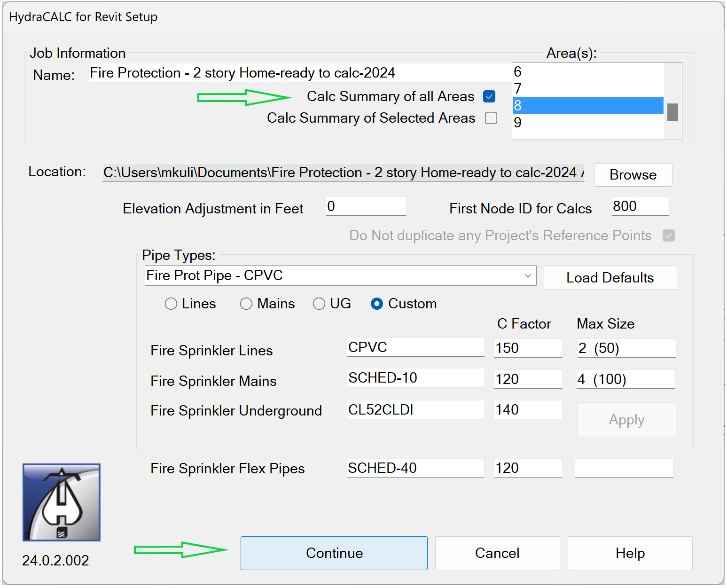Select the Mains radio button
This screenshot has width=727, height=588.
[x=246, y=304]
